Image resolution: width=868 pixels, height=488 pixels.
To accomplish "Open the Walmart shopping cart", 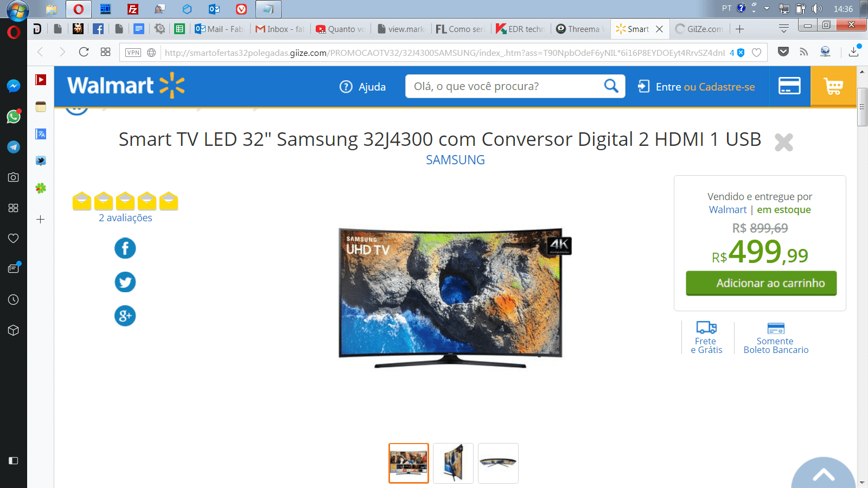I will tap(833, 86).
